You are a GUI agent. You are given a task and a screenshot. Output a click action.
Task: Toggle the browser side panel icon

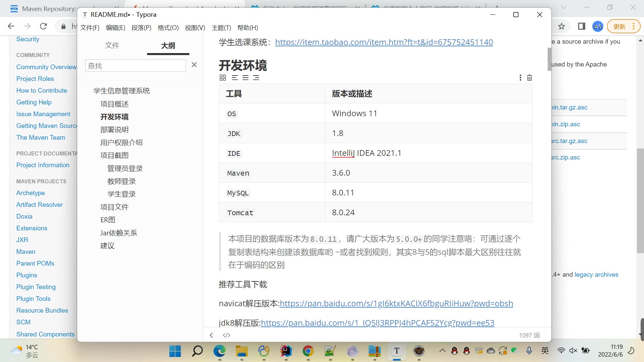tap(582, 26)
